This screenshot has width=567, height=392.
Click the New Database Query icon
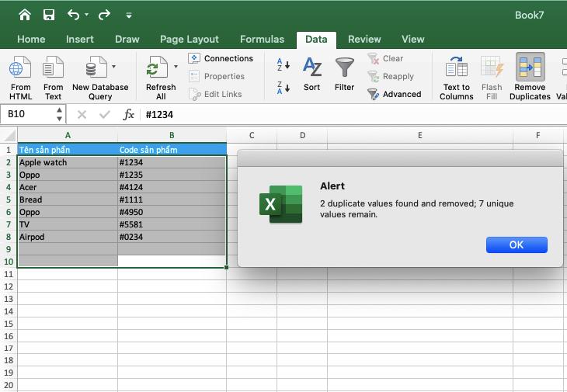tap(96, 67)
